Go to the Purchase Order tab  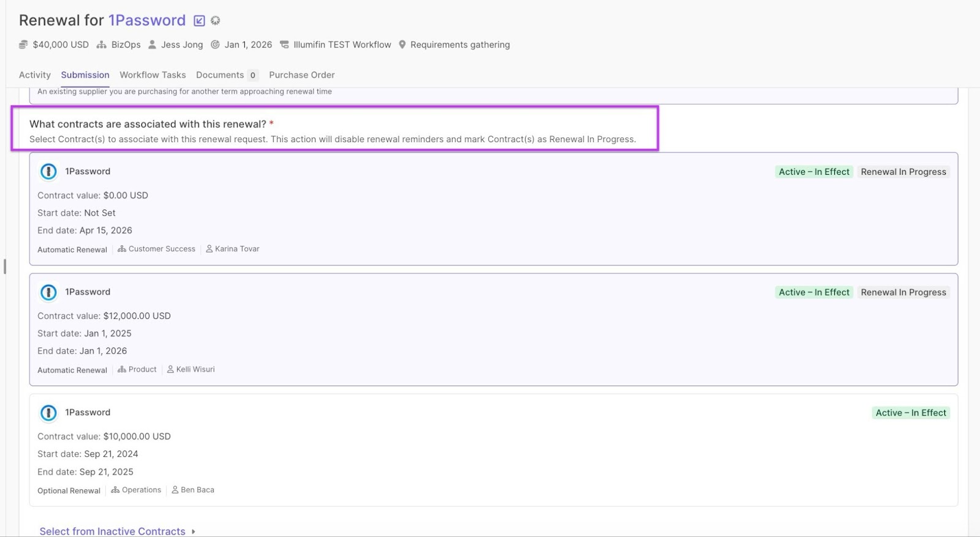[x=301, y=75]
